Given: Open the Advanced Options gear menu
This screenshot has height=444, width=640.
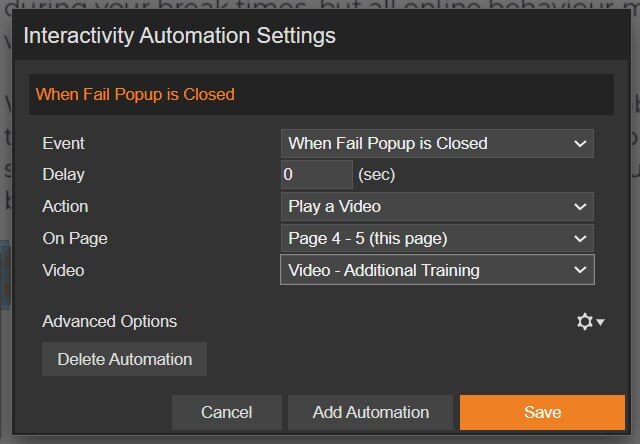Looking at the screenshot, I should point(590,322).
